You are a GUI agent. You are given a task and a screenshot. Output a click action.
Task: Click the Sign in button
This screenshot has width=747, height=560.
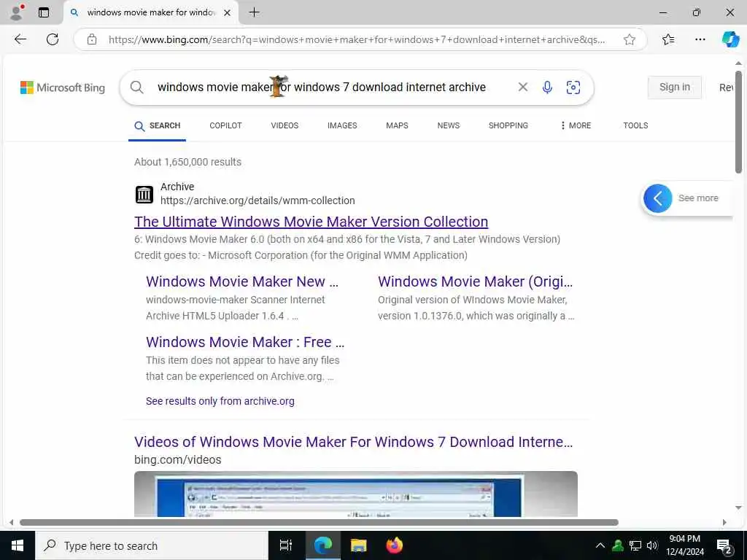(x=674, y=87)
